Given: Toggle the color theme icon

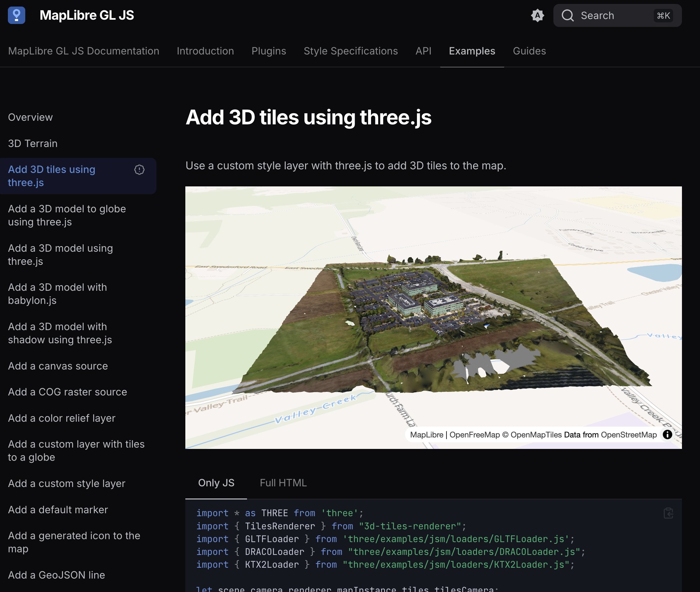Looking at the screenshot, I should (537, 15).
